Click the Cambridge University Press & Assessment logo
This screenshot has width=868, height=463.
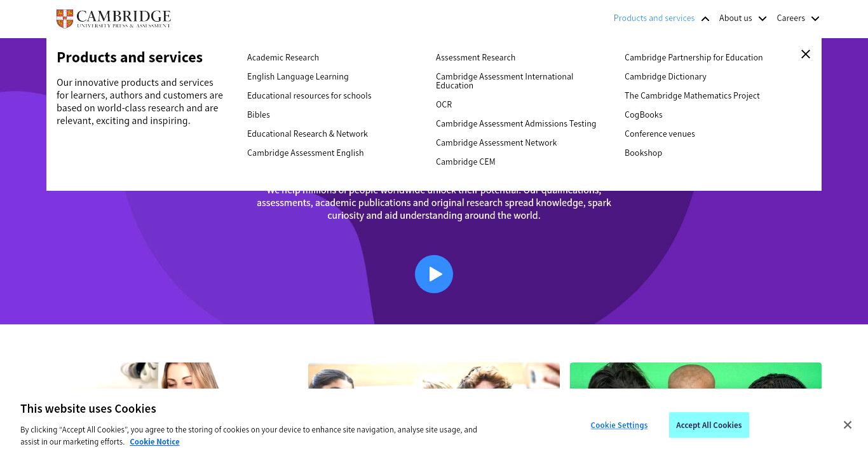(x=114, y=19)
